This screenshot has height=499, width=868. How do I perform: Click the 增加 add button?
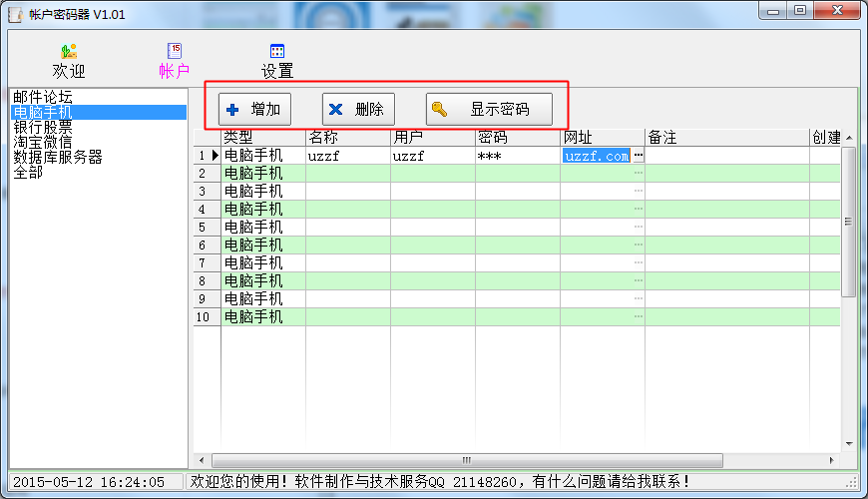(x=254, y=109)
